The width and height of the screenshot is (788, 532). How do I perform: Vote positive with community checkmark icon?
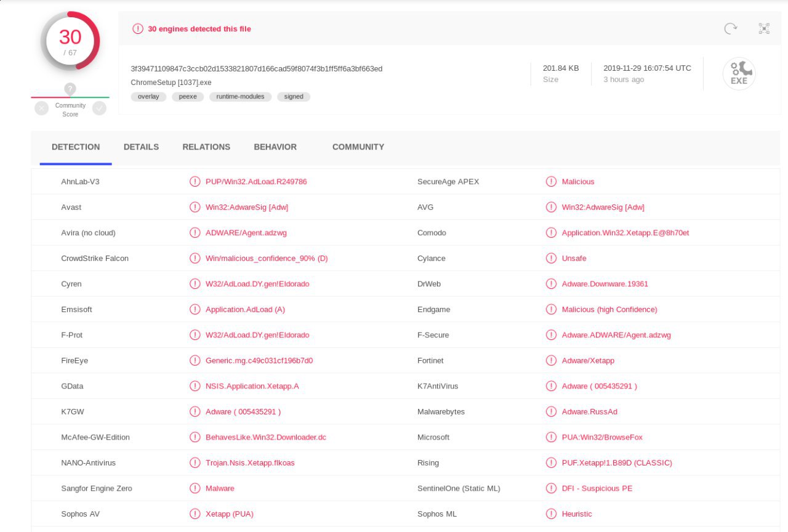[99, 108]
